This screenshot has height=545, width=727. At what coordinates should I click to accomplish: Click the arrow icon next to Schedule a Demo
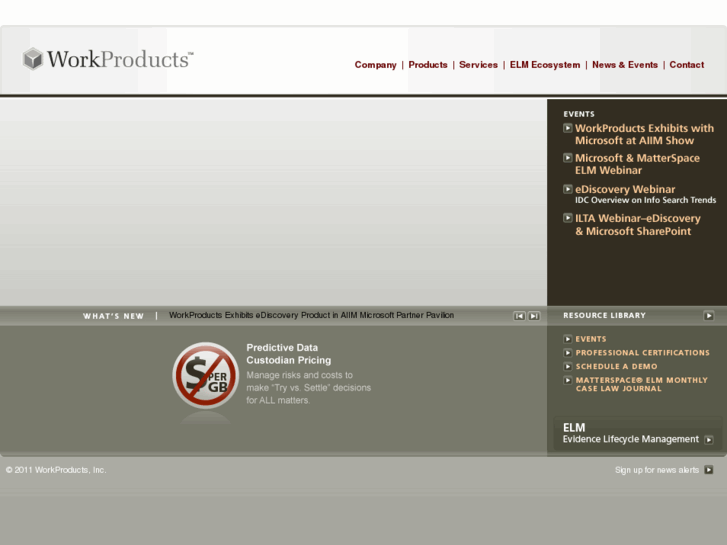point(568,366)
